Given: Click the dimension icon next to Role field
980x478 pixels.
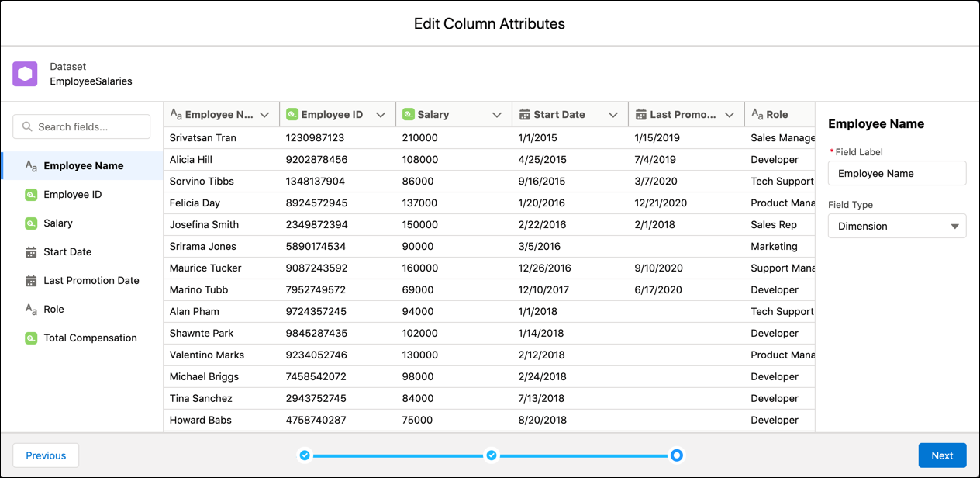Looking at the screenshot, I should click(32, 309).
